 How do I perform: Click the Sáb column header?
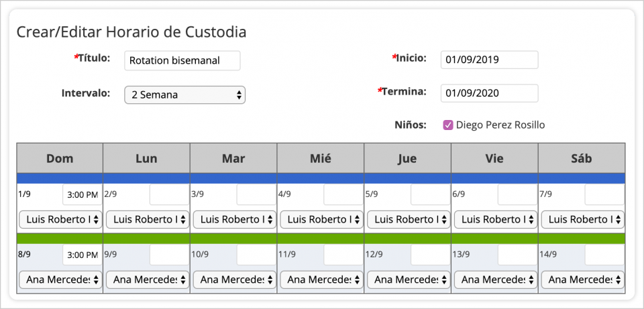(582, 158)
